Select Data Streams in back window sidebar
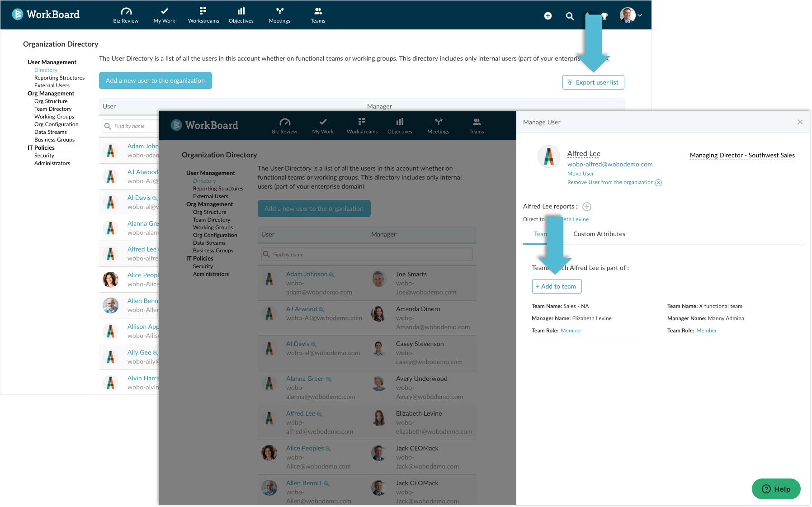This screenshot has width=812, height=507. pos(51,132)
